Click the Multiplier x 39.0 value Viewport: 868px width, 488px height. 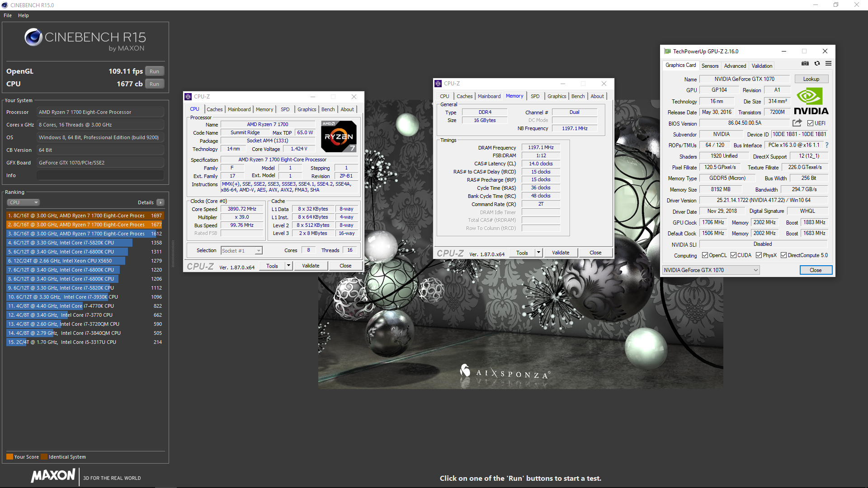(242, 217)
